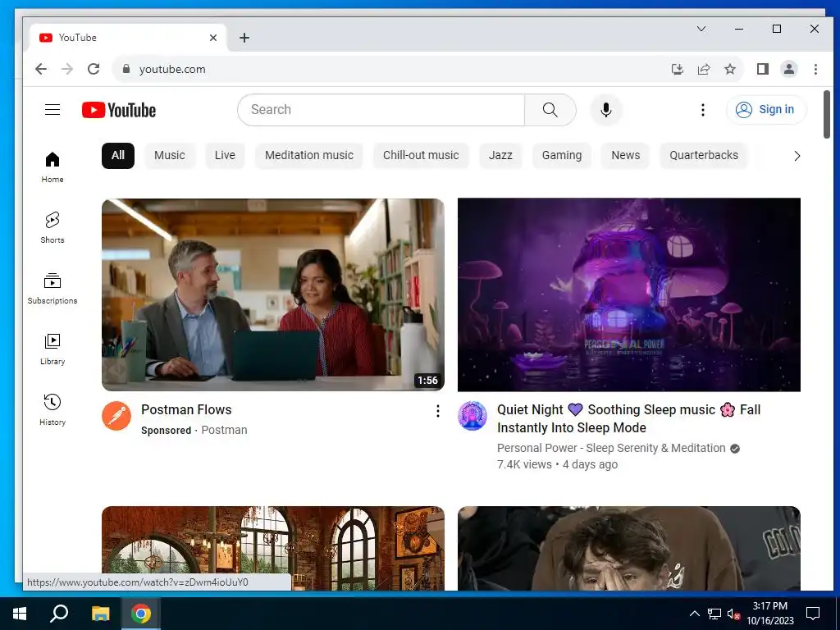Click the YouTube logo
The width and height of the screenshot is (840, 630).
(x=119, y=110)
